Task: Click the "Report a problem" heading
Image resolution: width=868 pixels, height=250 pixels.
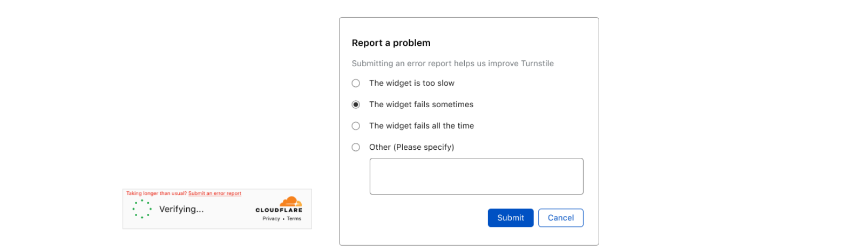Action: pos(391,43)
